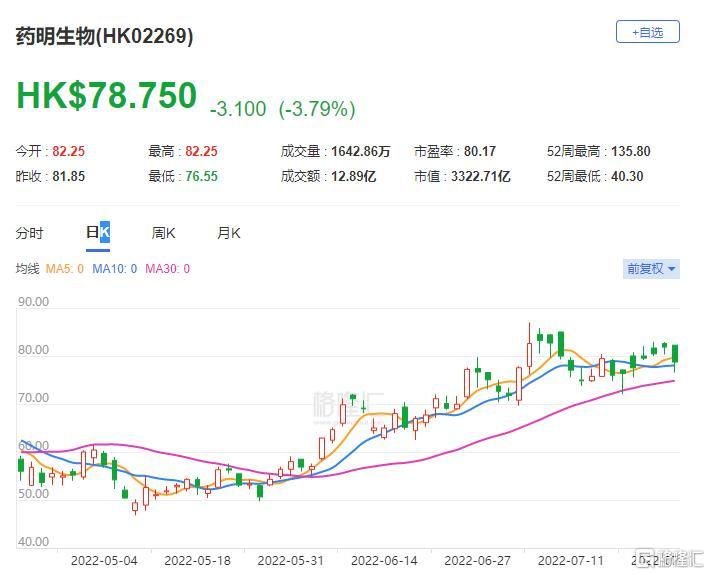
Task: Click y-axis label 50.00
Action: tap(33, 494)
